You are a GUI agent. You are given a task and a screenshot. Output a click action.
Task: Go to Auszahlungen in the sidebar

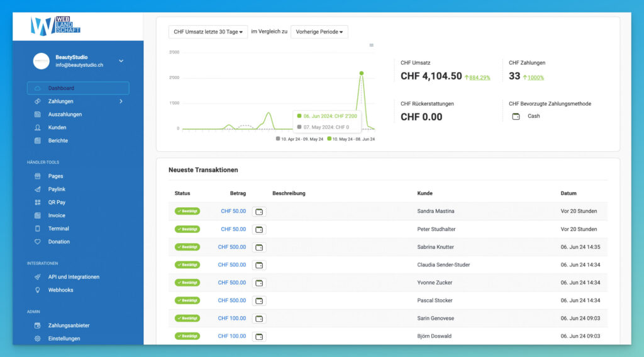(65, 115)
